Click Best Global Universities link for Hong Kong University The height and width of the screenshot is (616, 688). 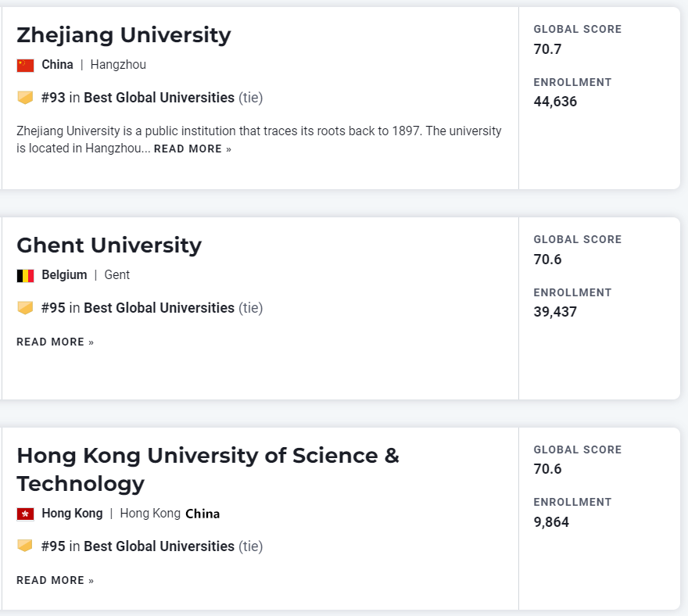159,546
